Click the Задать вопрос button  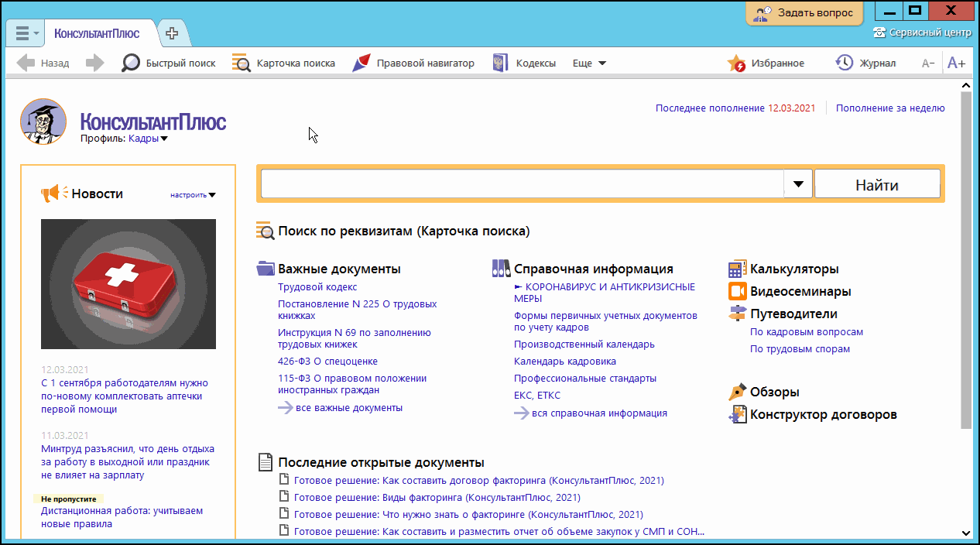tap(804, 12)
